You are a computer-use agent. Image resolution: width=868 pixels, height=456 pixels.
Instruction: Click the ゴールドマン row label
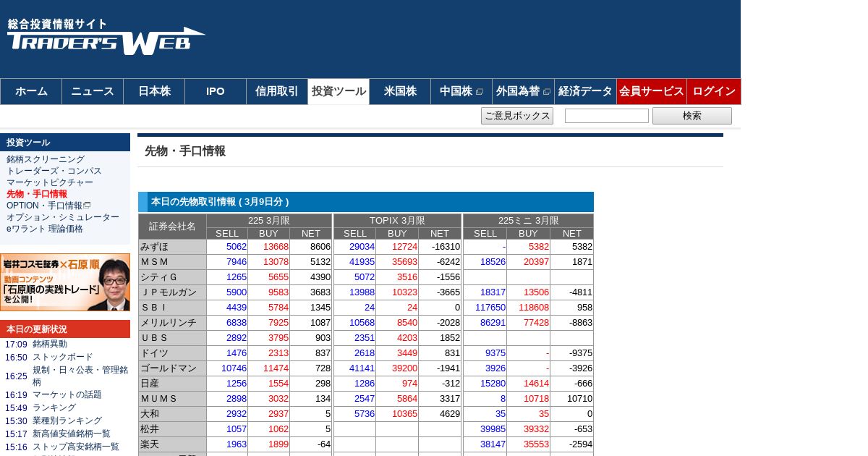(x=172, y=368)
